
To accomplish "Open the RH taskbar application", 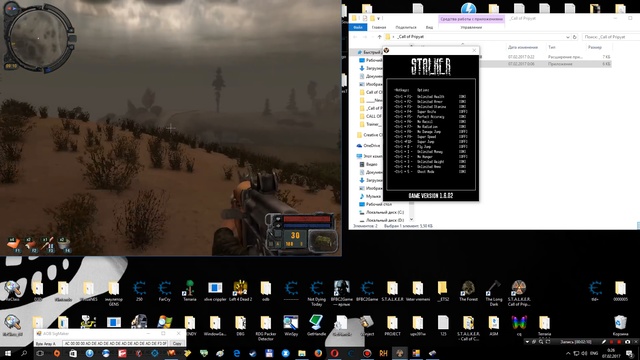I will point(383,353).
